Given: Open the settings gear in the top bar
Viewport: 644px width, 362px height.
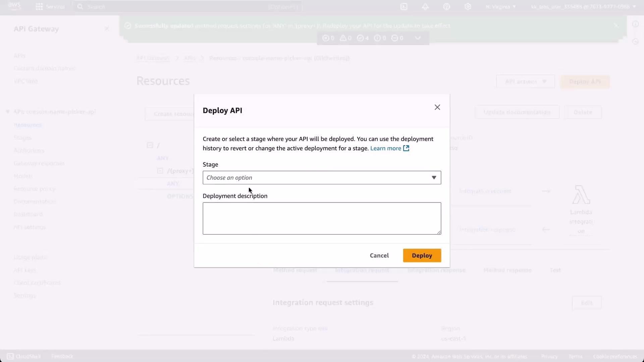Looking at the screenshot, I should coord(468,7).
